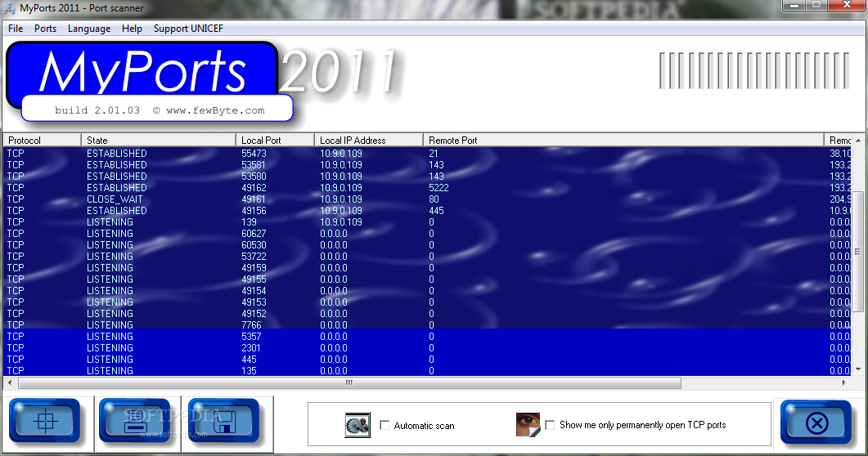Select the row with local port 49153
The image size is (868, 456).
(427, 302)
